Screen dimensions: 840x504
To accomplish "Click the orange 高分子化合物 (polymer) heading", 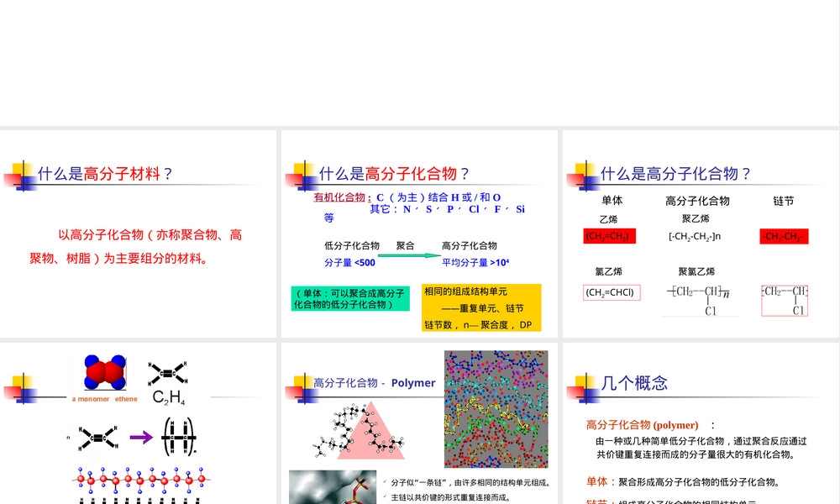I will (643, 425).
